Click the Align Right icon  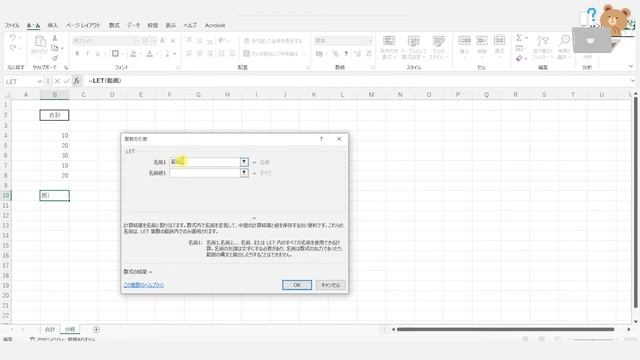[210, 53]
